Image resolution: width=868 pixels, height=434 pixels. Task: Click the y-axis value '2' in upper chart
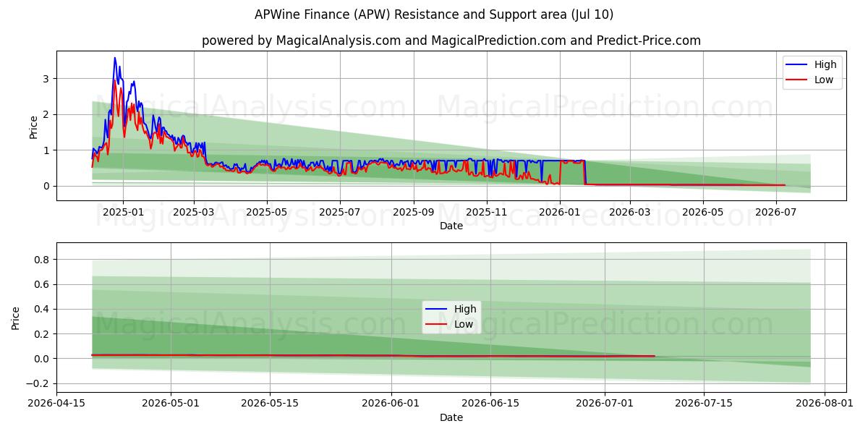pos(46,114)
